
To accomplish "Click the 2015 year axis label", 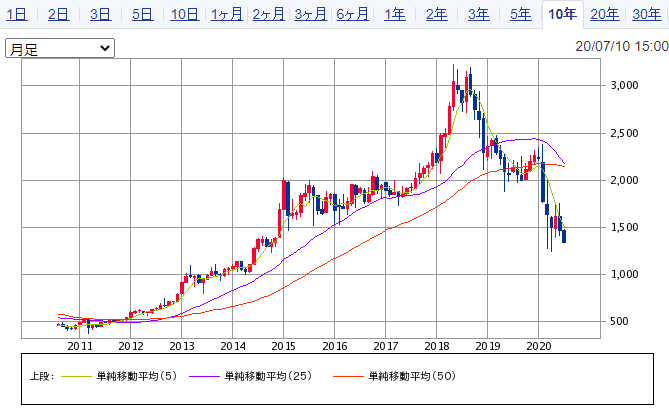I will coord(284,346).
